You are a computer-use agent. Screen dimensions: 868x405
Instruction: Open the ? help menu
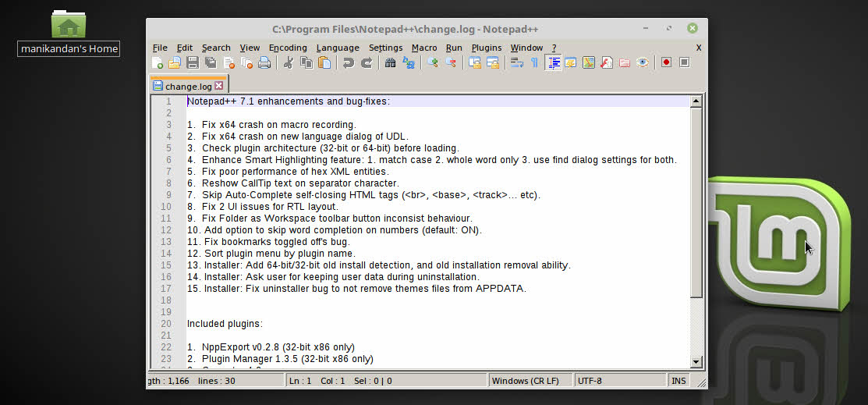click(x=554, y=48)
